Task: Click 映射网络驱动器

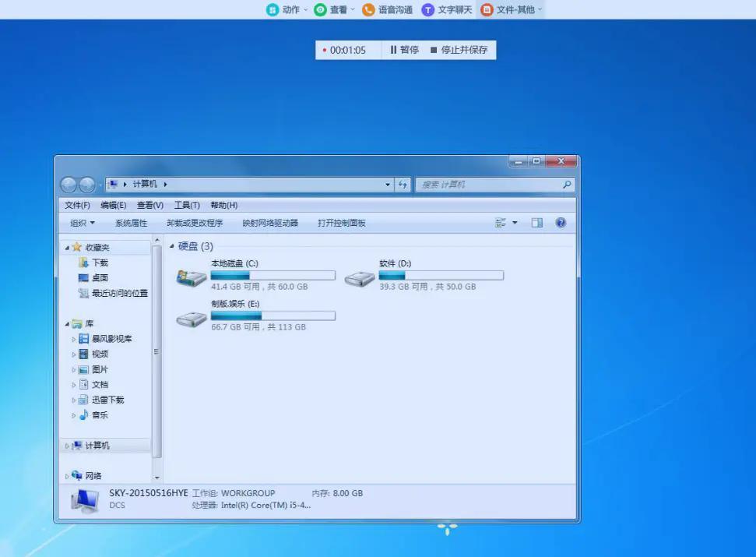Action: click(270, 223)
